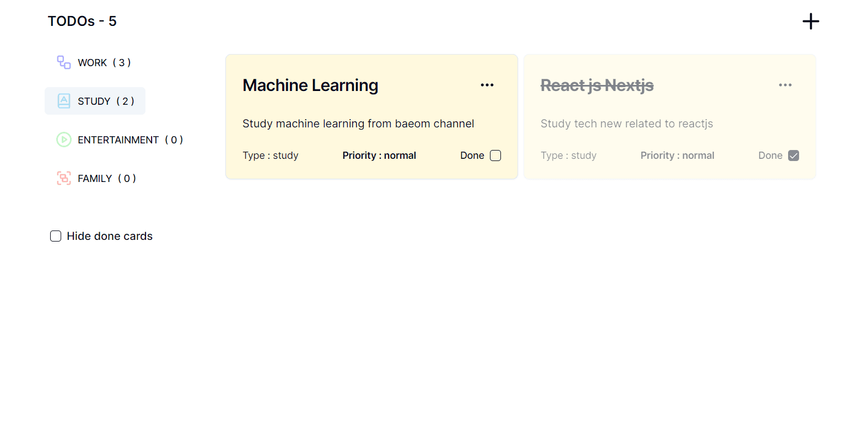Open the FAMILY (0) category
Image resolution: width=868 pixels, height=434 pixels.
click(x=96, y=178)
